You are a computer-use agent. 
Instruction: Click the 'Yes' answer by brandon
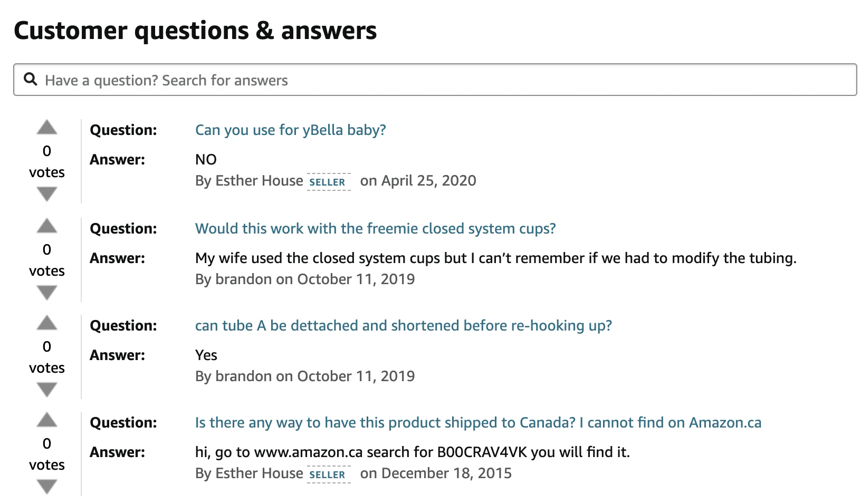point(206,355)
